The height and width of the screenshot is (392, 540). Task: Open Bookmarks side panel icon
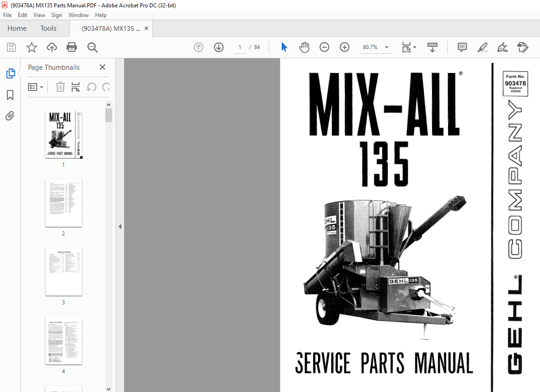point(10,95)
